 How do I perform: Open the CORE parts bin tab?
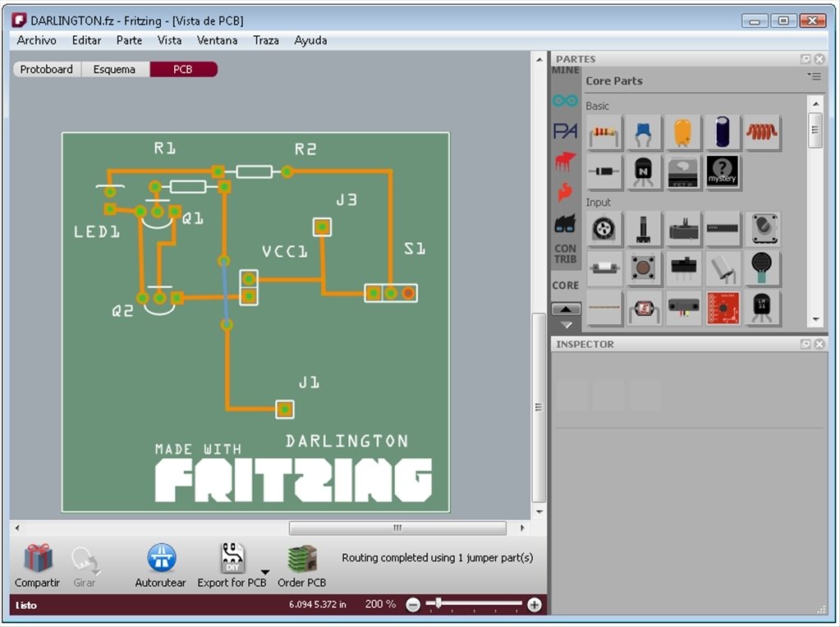point(565,286)
